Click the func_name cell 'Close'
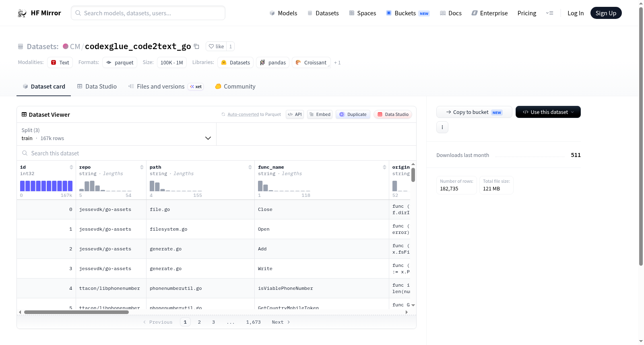The height and width of the screenshot is (345, 644). [322, 209]
